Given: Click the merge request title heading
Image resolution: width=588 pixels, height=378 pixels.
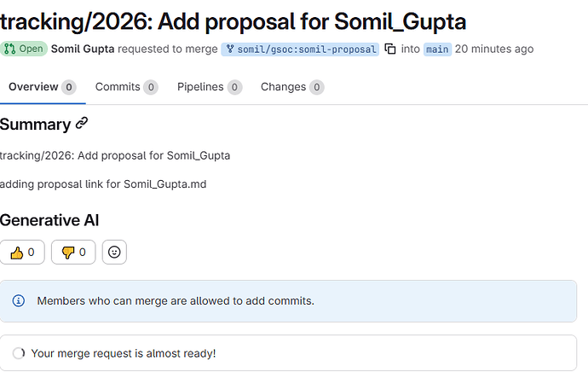Looking at the screenshot, I should 233,20.
